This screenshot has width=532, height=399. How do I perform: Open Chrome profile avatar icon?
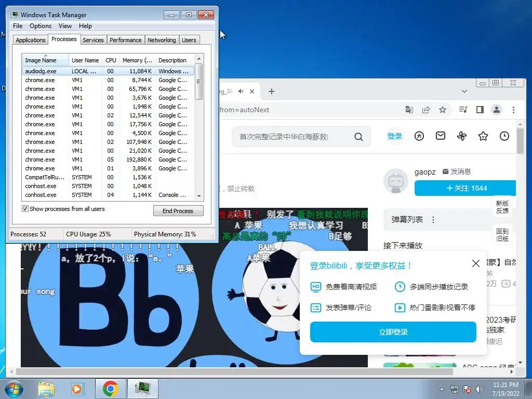click(497, 110)
